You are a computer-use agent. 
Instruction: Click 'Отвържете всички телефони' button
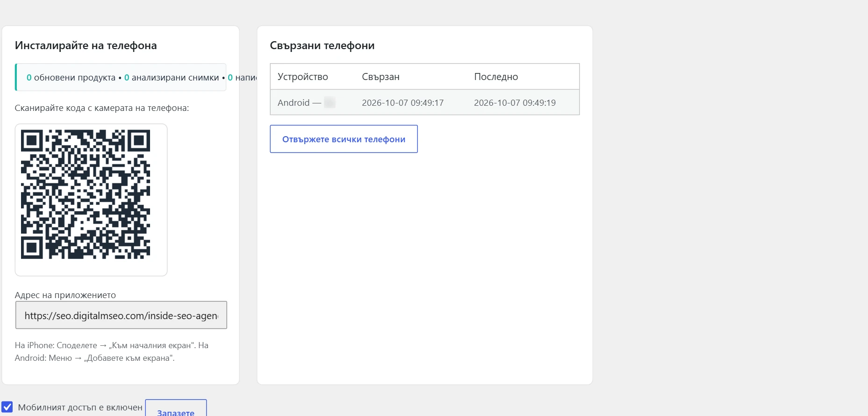click(x=344, y=139)
